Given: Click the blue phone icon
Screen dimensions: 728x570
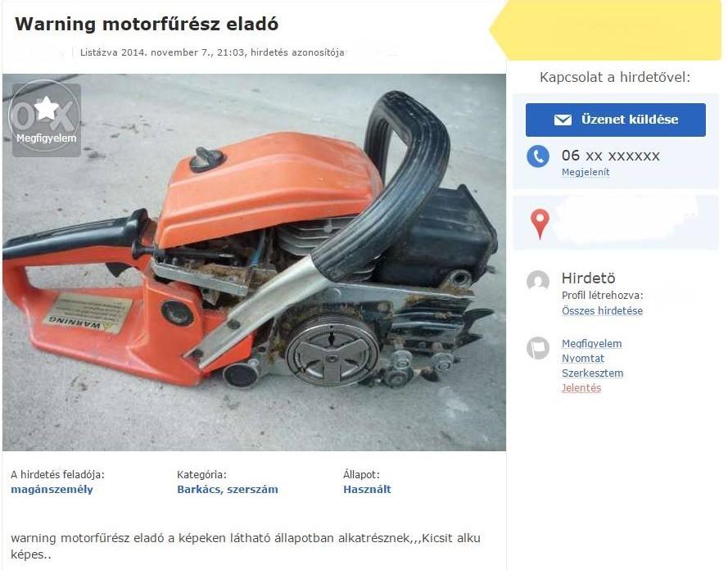Looking at the screenshot, I should click(538, 156).
